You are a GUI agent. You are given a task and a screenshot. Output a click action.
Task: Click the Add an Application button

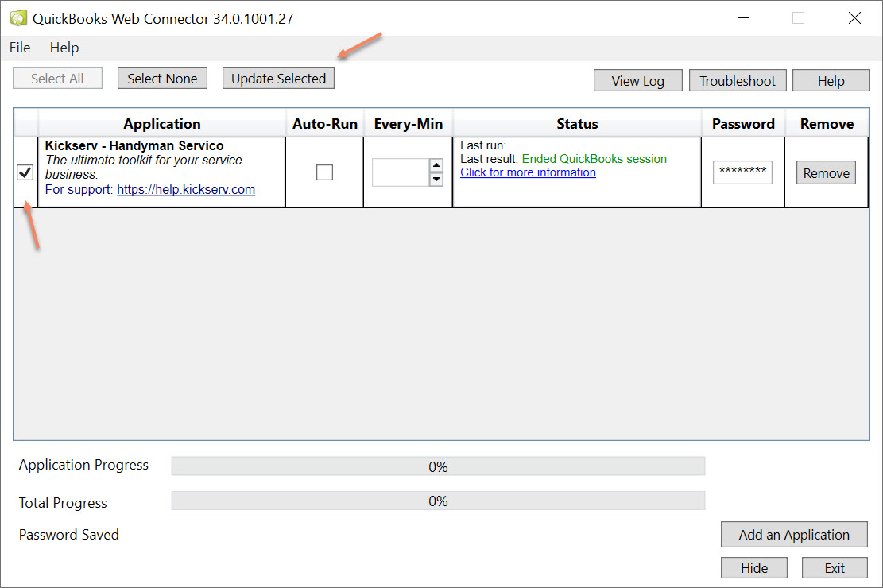(794, 535)
